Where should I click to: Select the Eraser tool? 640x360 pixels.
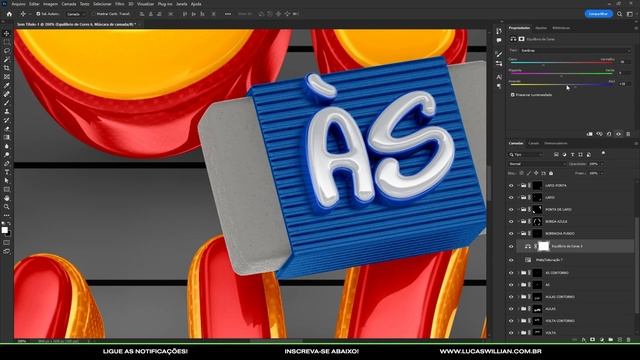pyautogui.click(x=7, y=129)
